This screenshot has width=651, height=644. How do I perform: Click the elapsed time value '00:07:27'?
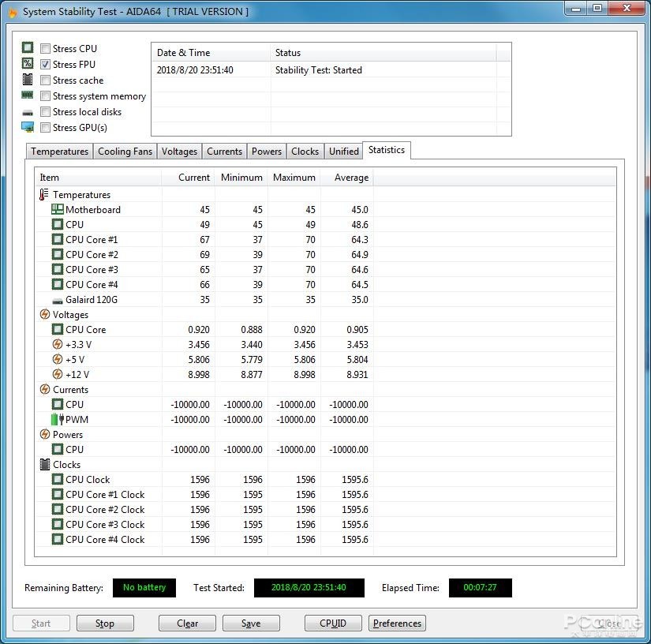pyautogui.click(x=480, y=587)
